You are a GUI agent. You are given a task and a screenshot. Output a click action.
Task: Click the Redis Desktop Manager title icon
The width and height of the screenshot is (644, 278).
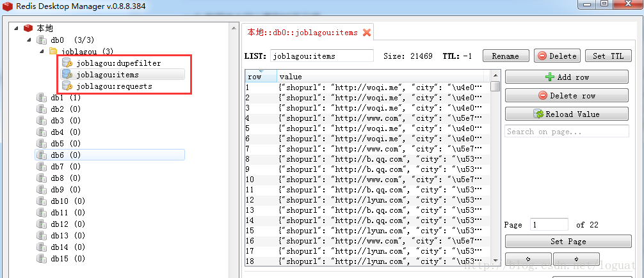(x=8, y=6)
